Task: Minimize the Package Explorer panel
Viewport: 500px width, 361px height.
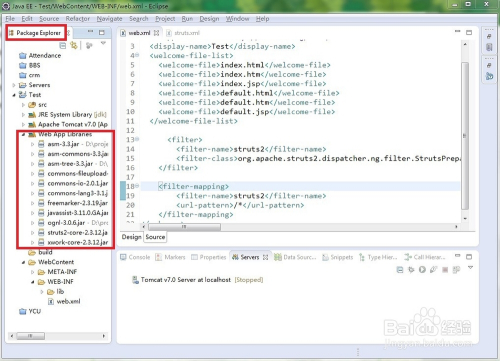Action: point(90,32)
